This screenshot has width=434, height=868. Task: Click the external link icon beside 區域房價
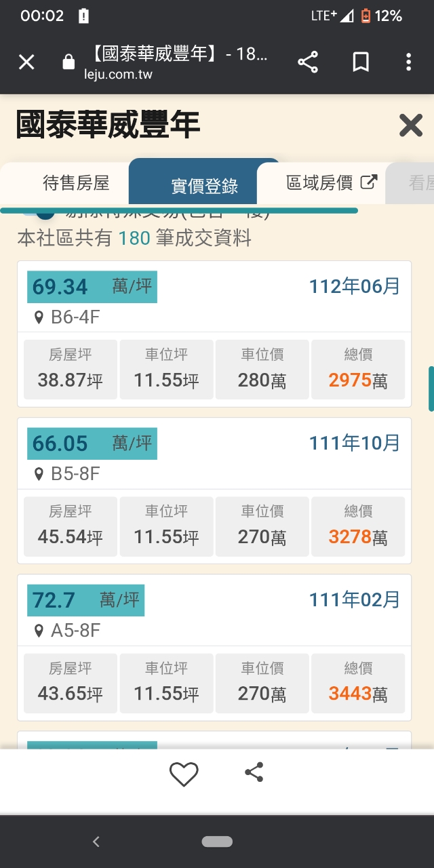(369, 182)
